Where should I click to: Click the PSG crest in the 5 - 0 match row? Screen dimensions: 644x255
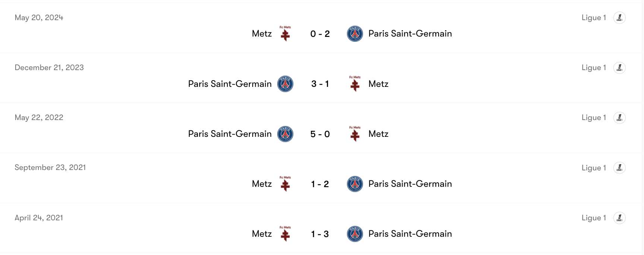click(x=285, y=134)
